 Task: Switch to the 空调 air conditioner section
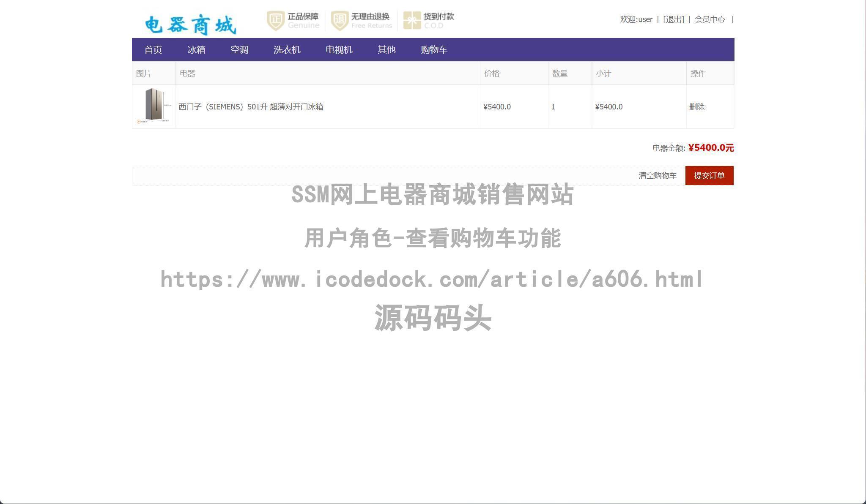coord(239,49)
